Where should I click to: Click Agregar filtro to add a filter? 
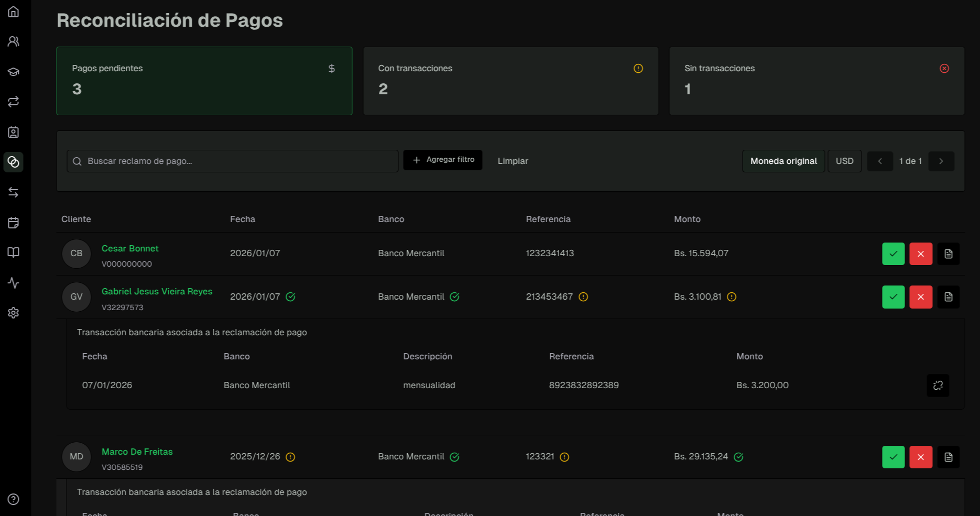442,160
